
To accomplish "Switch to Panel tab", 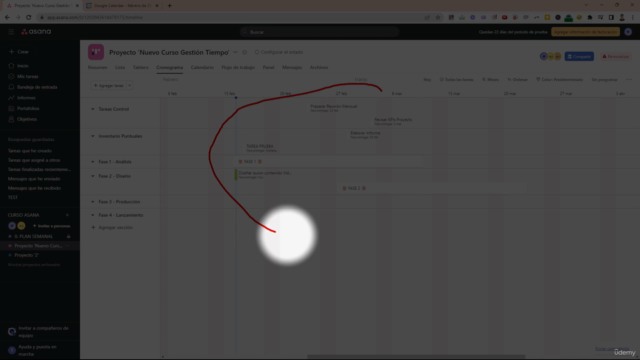I will (x=268, y=67).
